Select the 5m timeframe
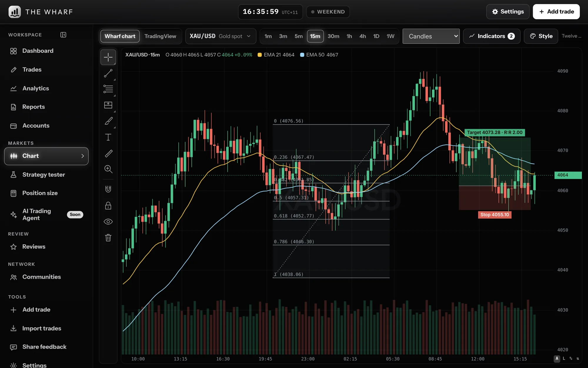 tap(299, 36)
